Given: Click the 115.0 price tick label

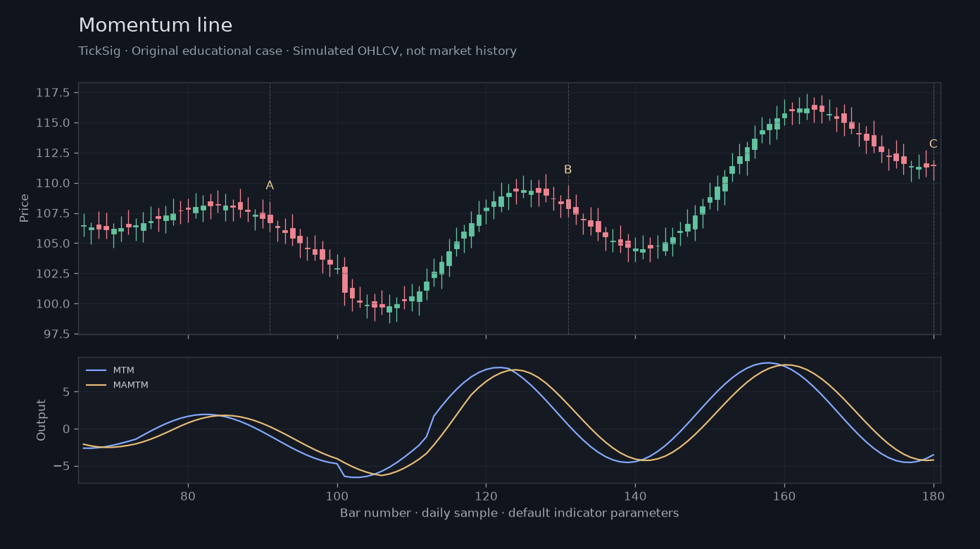Looking at the screenshot, I should pos(54,123).
